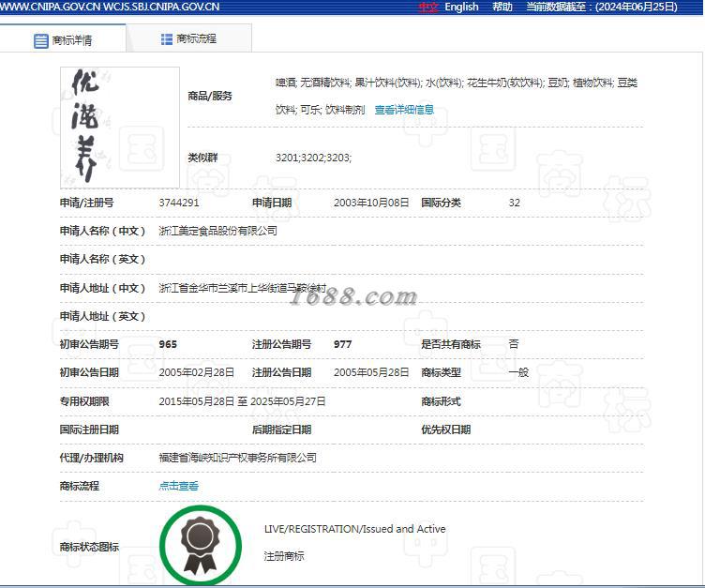Click the calligraphy trademark image thumbnail

(120, 128)
